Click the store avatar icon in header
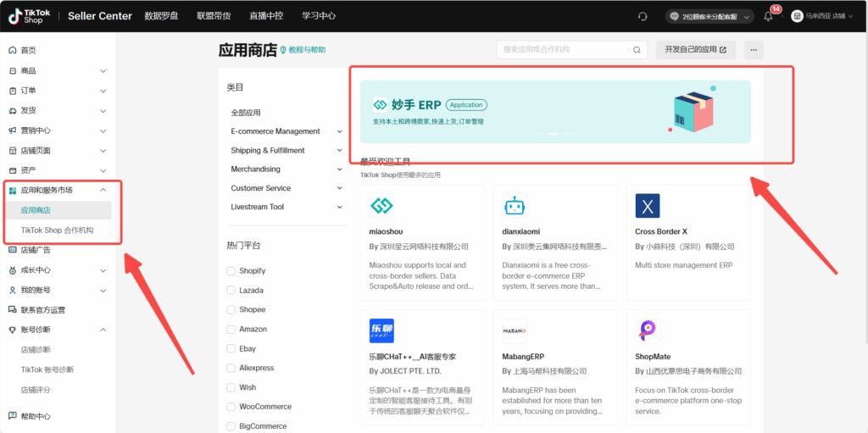 pyautogui.click(x=797, y=17)
